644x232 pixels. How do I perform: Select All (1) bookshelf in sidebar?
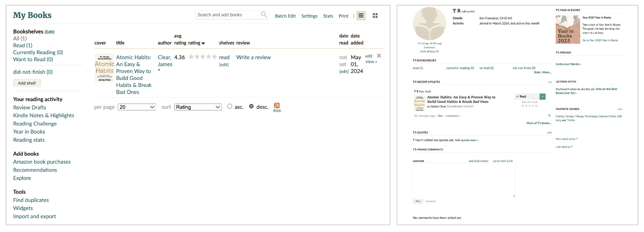click(20, 38)
